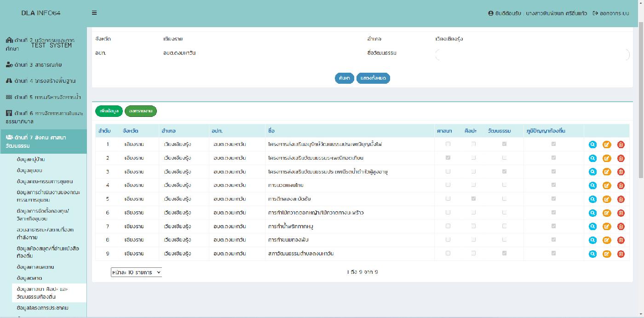View details of row 1 with magnifier icon
This screenshot has width=644, height=318.
(592, 145)
